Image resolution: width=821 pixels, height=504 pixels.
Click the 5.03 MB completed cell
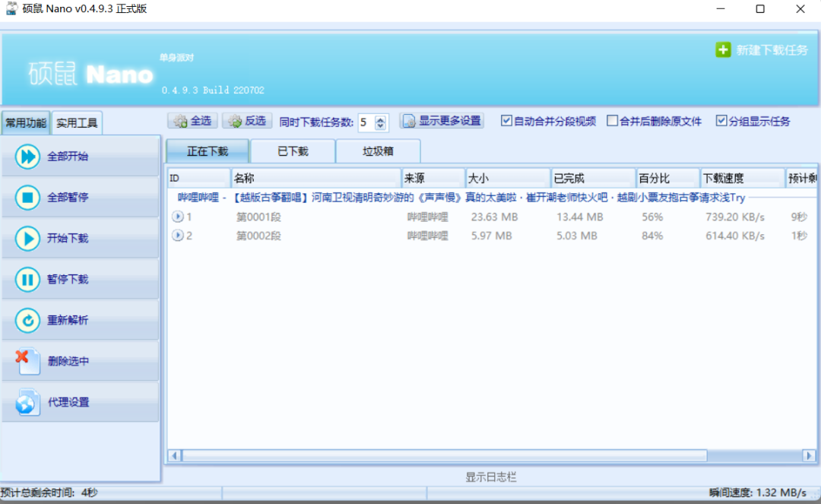tap(576, 236)
